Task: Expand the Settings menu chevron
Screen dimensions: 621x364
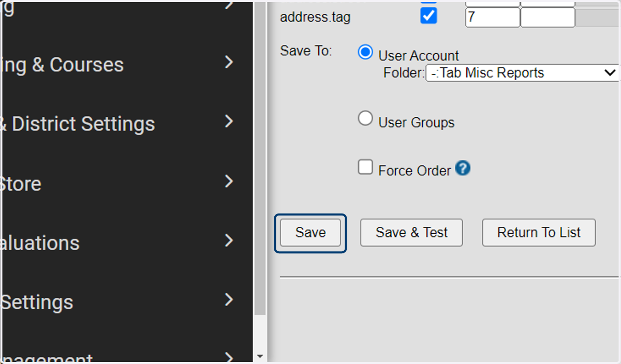Action: [x=230, y=300]
